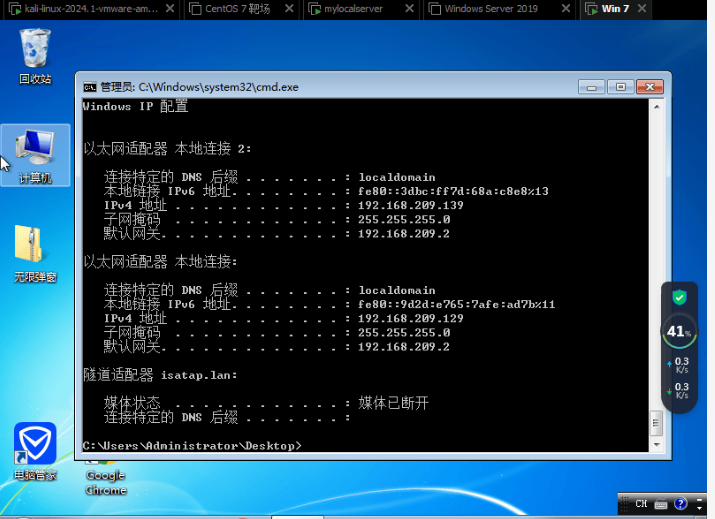Click the 41% memory usage circle
The width and height of the screenshot is (715, 519).
tap(680, 331)
